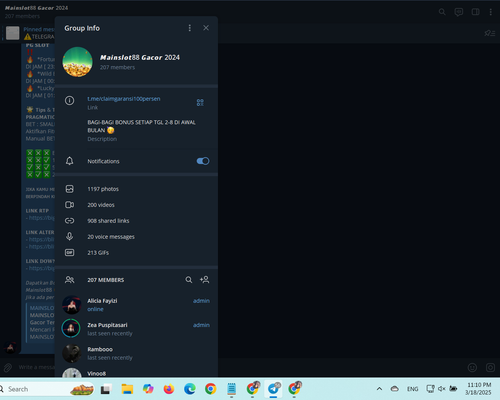The image size is (500, 400).
Task: Click the info circle icon
Action: [69, 100]
